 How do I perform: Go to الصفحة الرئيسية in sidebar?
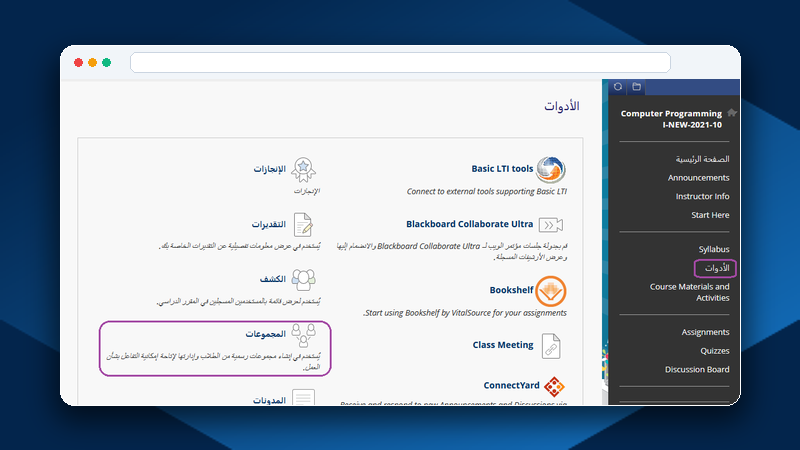(x=703, y=159)
